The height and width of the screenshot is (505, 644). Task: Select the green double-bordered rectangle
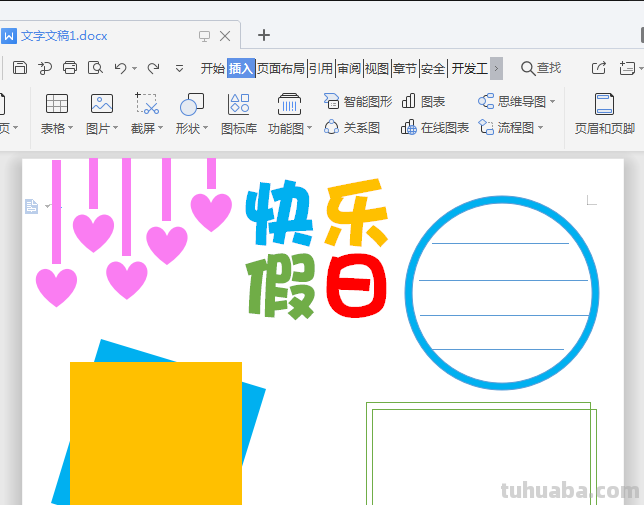pos(481,453)
